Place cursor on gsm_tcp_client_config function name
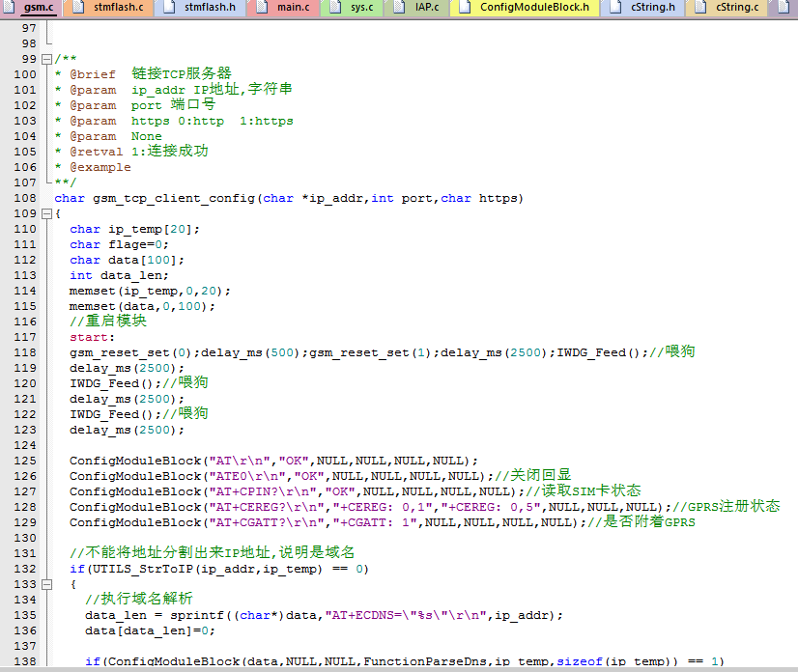The width and height of the screenshot is (798, 672). point(174,198)
